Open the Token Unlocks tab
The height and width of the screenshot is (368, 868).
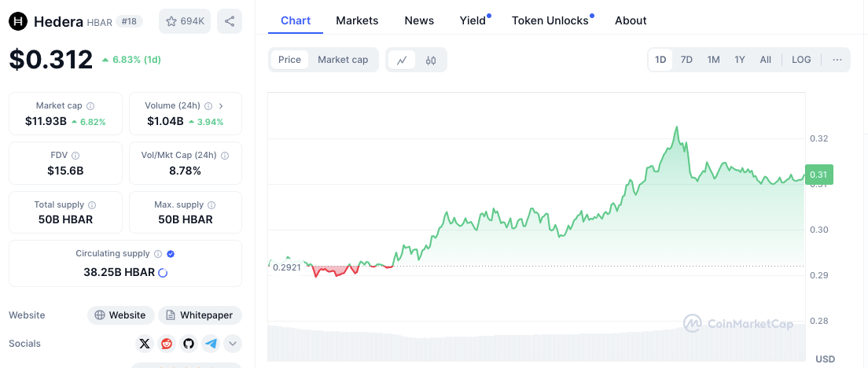(550, 20)
